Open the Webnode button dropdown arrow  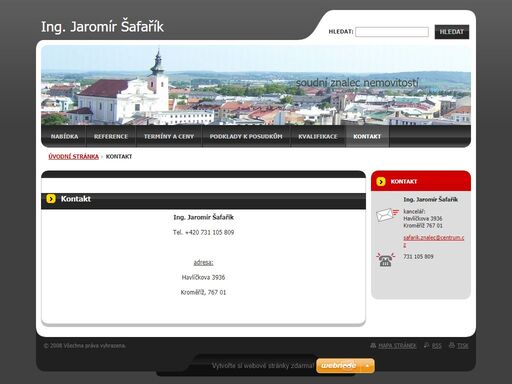tap(368, 366)
